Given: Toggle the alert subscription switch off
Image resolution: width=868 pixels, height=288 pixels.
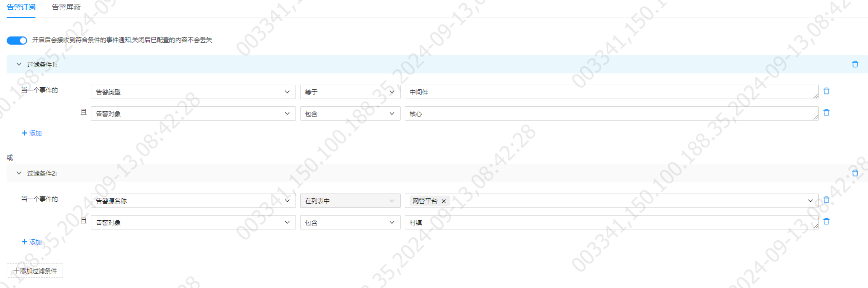Looking at the screenshot, I should point(17,40).
